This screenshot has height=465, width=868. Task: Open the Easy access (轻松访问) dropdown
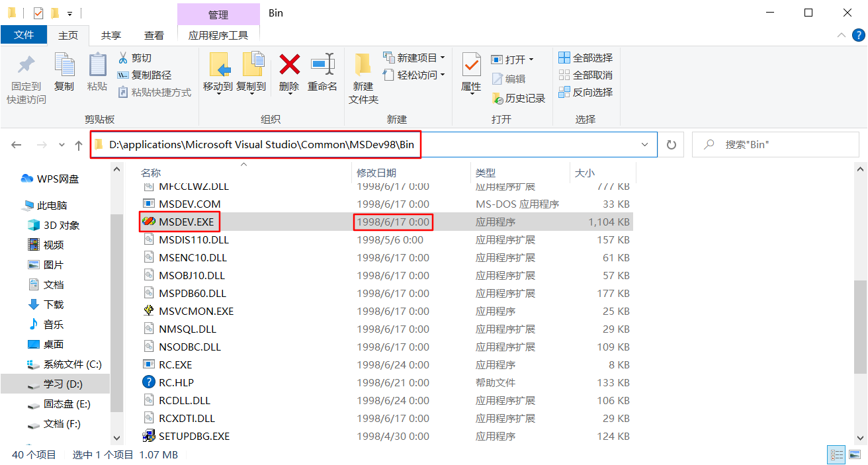[414, 75]
